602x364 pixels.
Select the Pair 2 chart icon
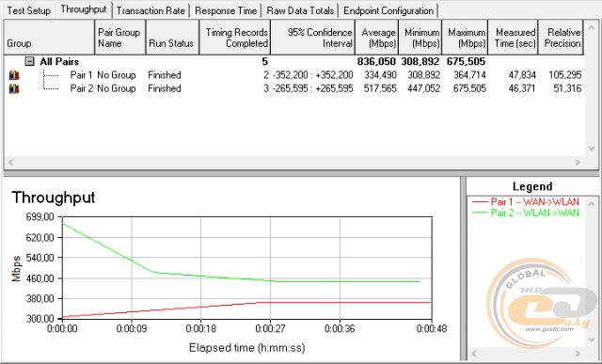(x=14, y=88)
